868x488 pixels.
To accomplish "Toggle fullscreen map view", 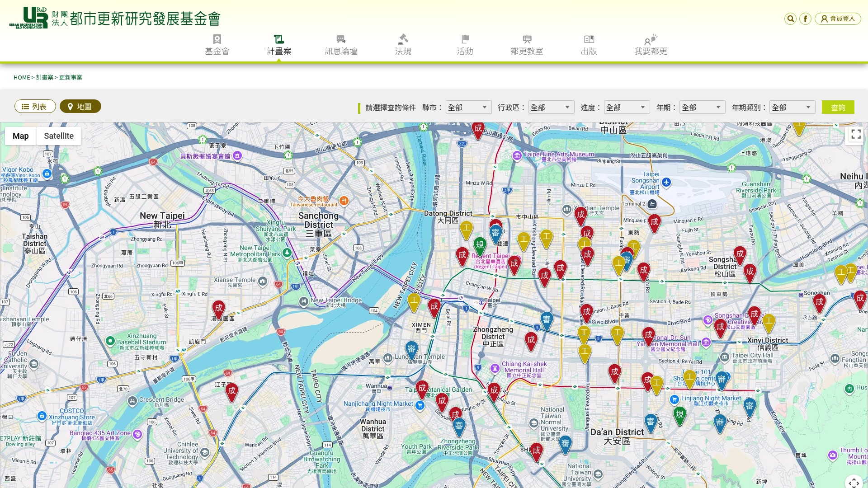I will (x=856, y=134).
